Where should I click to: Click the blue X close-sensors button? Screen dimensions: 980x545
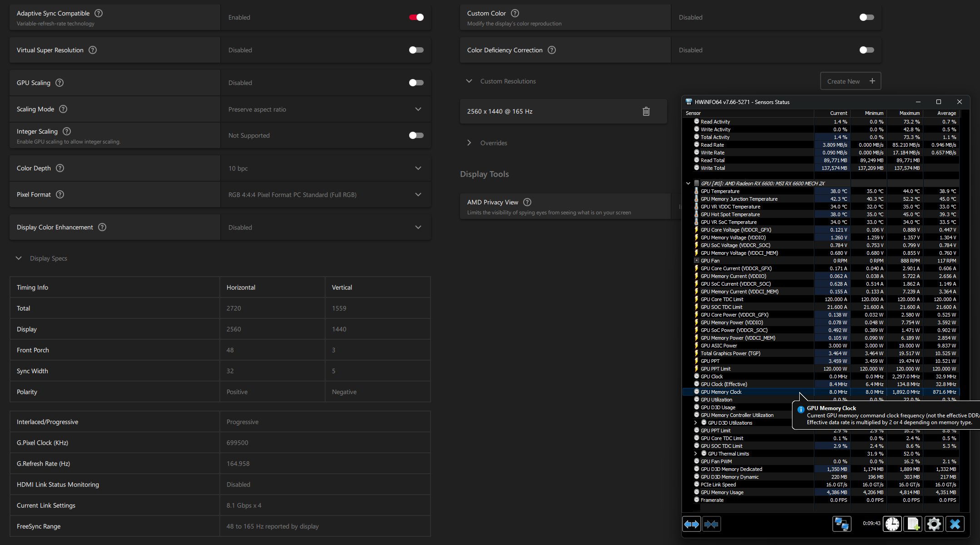point(955,524)
